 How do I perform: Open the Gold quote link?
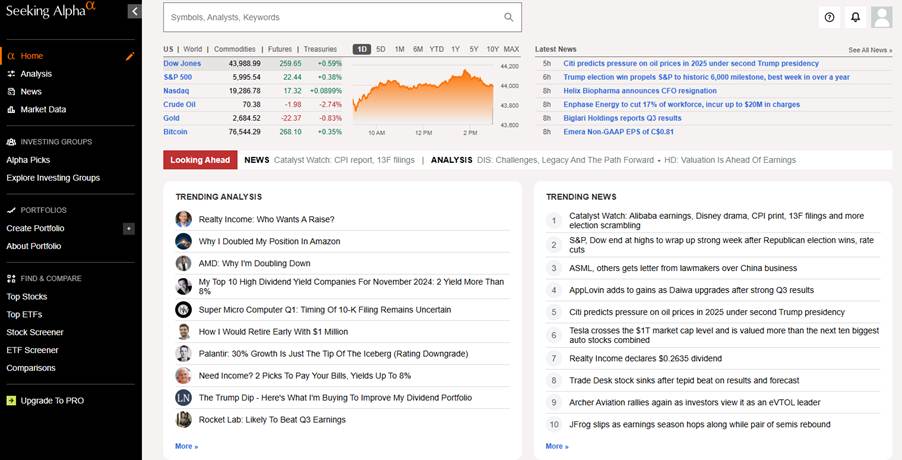(x=171, y=118)
